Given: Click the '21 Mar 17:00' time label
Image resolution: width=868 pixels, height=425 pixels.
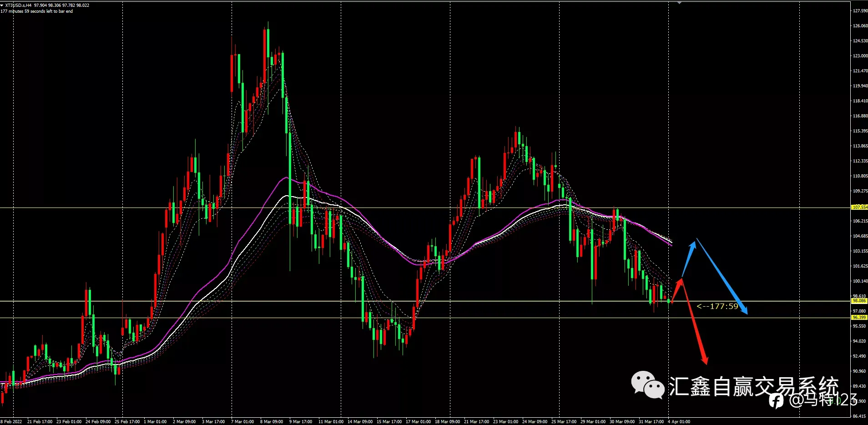Looking at the screenshot, I should pos(477,422).
